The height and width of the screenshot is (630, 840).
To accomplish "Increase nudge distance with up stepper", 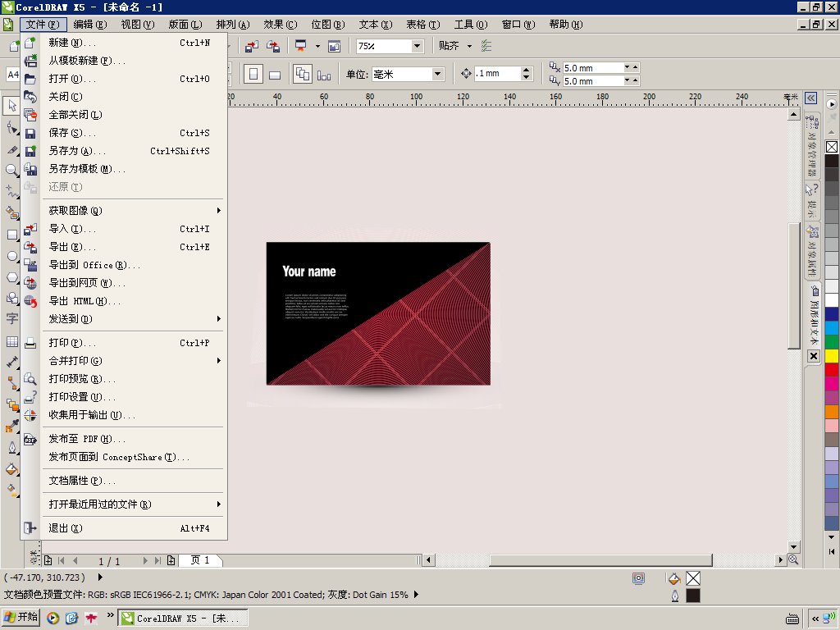I will (x=526, y=71).
